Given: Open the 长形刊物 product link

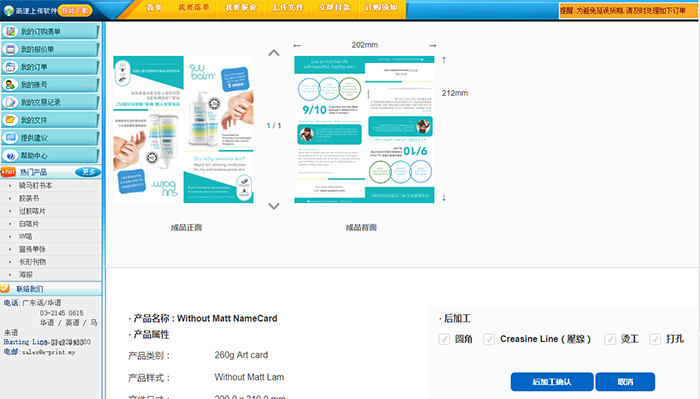Looking at the screenshot, I should [32, 262].
